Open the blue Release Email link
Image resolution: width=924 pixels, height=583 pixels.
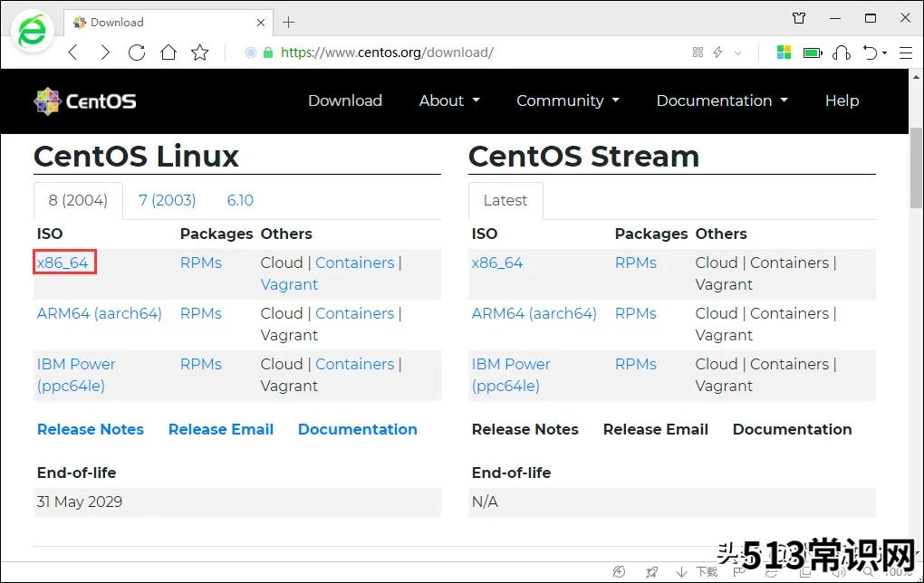(x=221, y=429)
